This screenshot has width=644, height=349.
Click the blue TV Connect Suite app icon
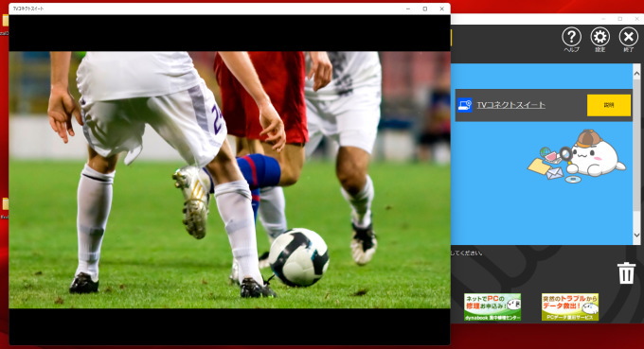point(465,105)
